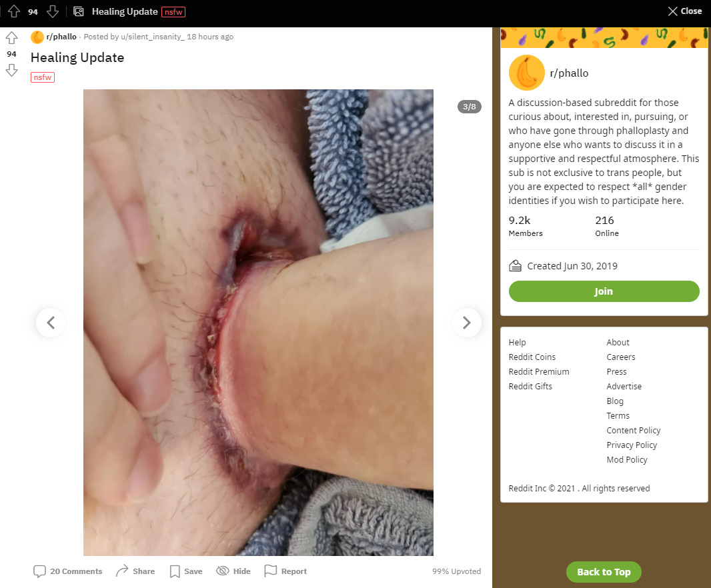Click the r/phallo banana avatar in the sidebar

[527, 73]
